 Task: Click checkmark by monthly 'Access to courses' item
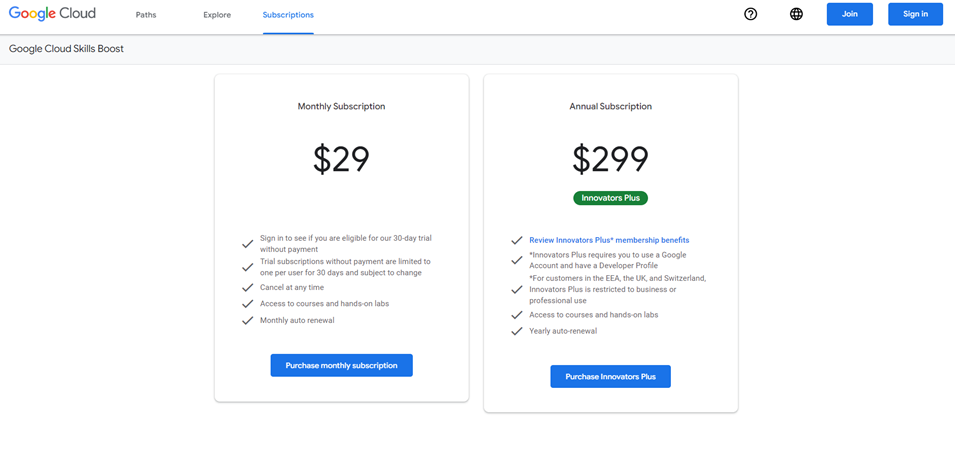247,303
